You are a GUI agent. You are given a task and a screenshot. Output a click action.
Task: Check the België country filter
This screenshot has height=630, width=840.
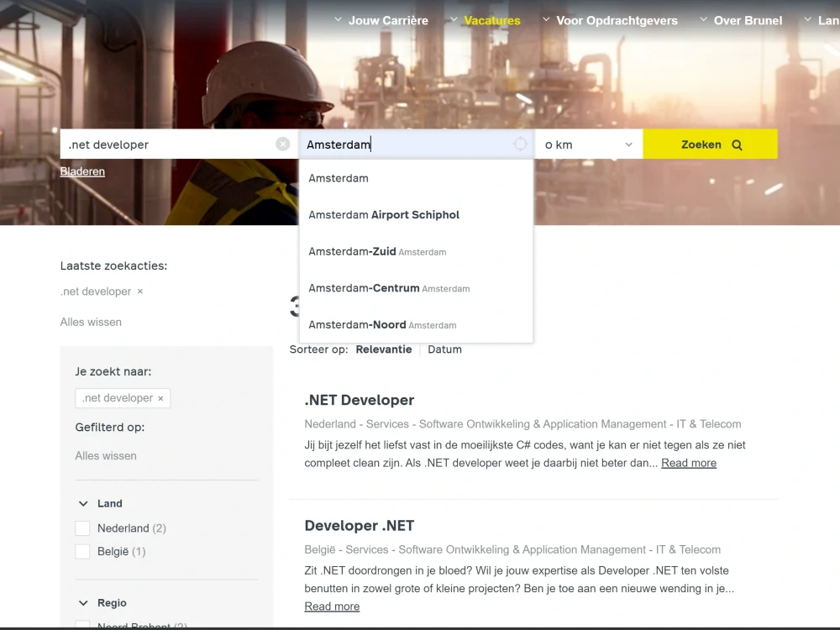coord(82,551)
